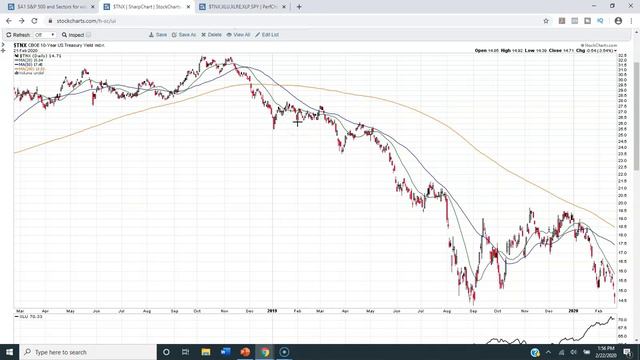Click the network icon in the system tray
640x360 pixels.
coord(561,352)
